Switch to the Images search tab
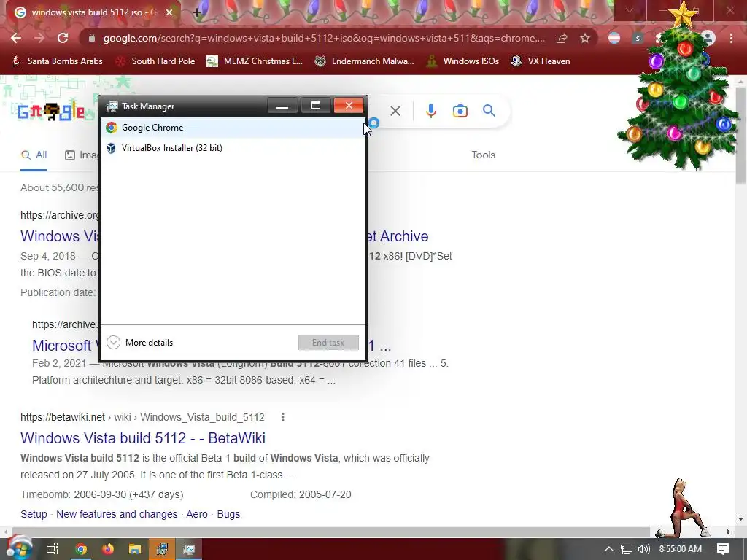The image size is (747, 560). click(82, 155)
